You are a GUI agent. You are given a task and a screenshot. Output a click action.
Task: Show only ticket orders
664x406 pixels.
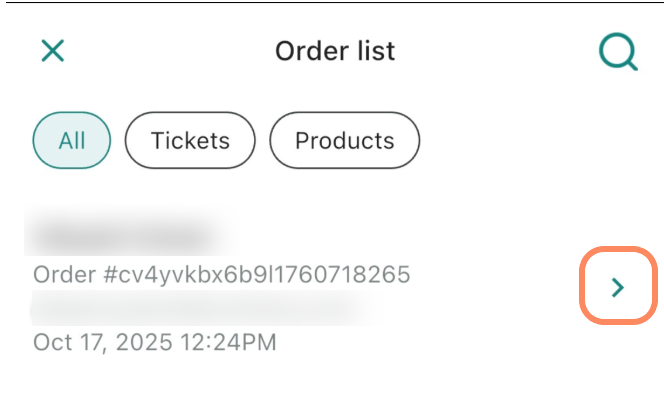[190, 141]
